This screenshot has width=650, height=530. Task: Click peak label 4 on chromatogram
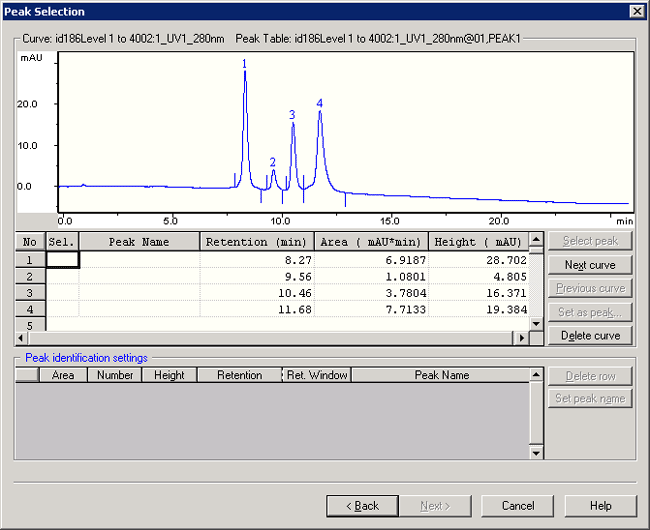pyautogui.click(x=320, y=103)
